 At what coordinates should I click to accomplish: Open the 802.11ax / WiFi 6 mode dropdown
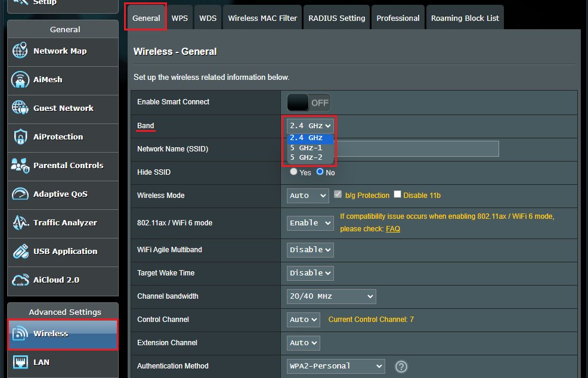pos(310,223)
